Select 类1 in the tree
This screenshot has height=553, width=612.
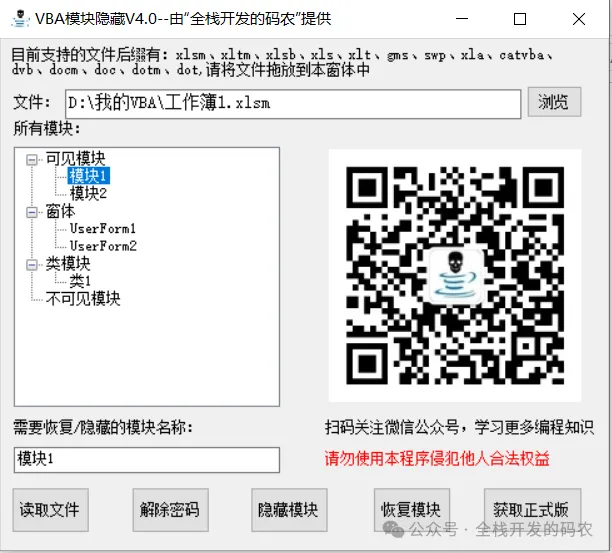coord(80,281)
